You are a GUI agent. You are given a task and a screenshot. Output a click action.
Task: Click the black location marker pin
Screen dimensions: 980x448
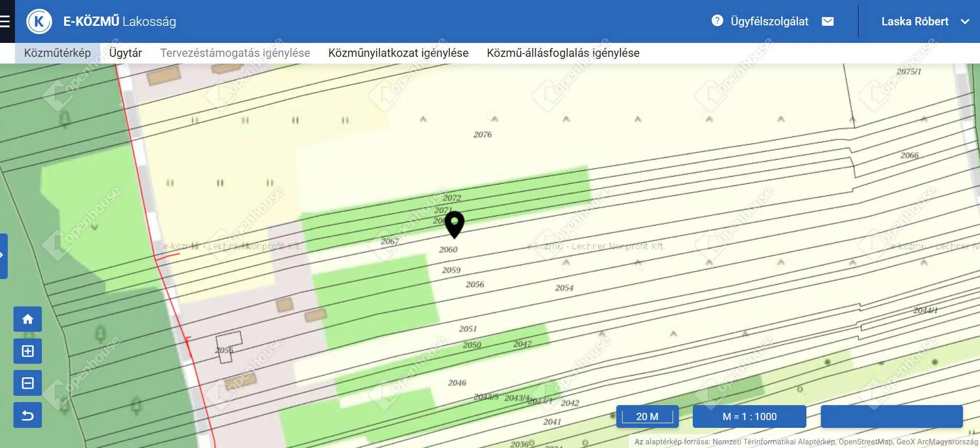454,224
